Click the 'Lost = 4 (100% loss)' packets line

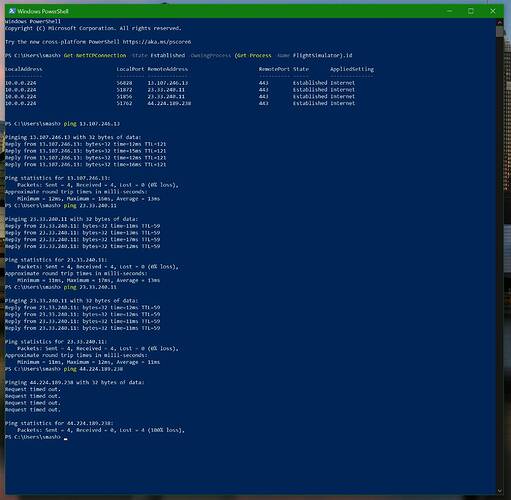(101, 430)
